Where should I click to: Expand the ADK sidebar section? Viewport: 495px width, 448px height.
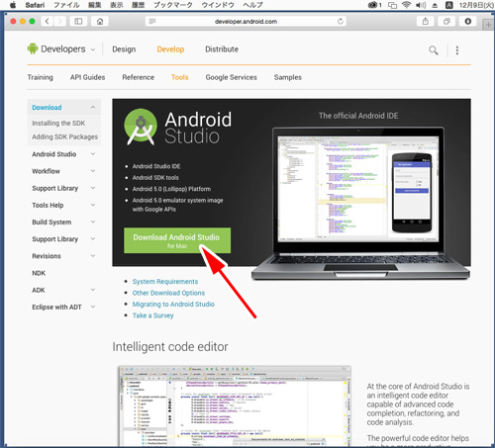point(93,290)
